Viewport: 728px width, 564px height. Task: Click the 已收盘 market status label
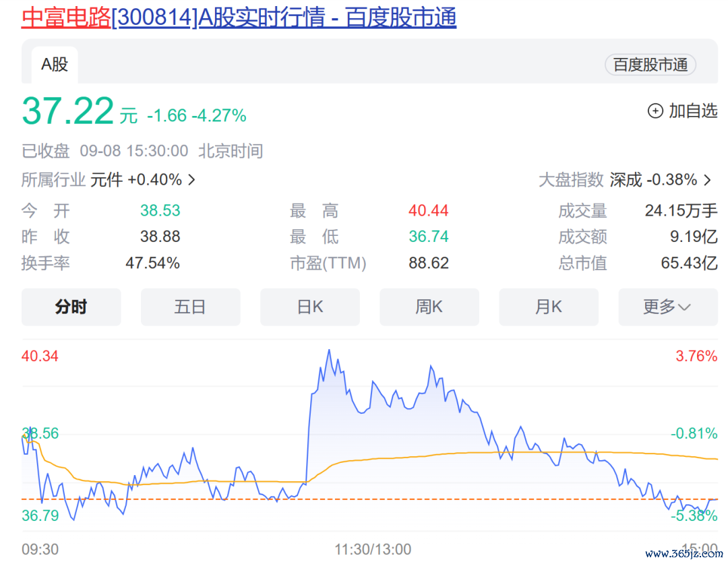coord(46,151)
